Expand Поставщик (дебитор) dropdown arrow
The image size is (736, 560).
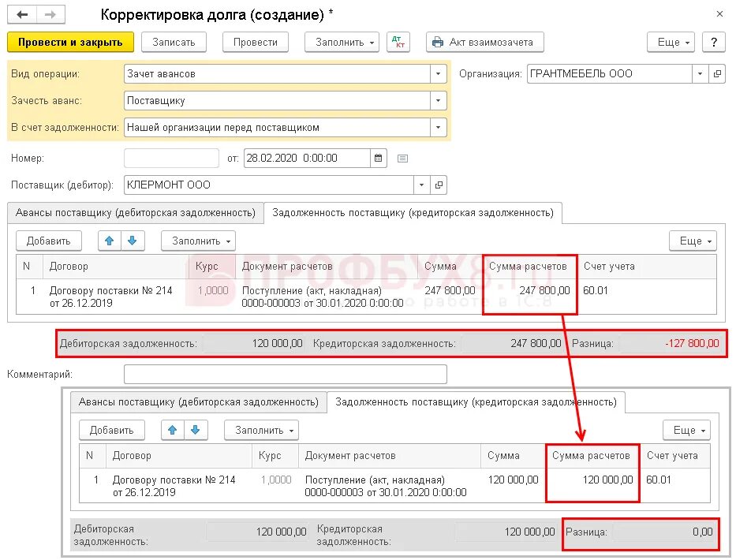421,185
